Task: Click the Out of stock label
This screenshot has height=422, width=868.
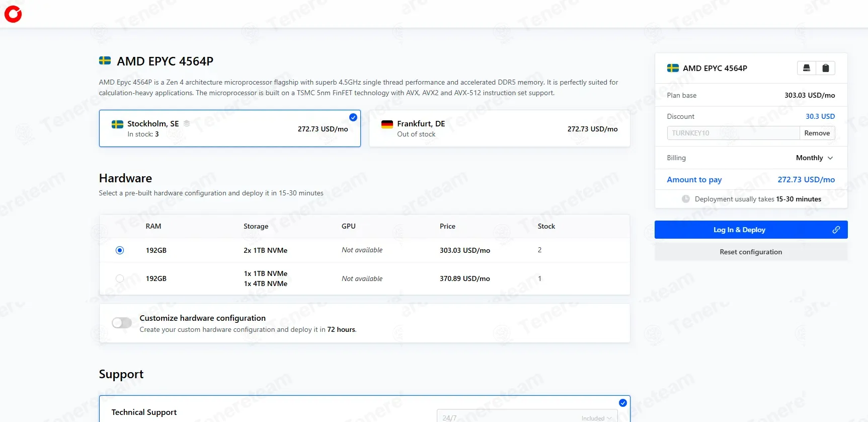Action: tap(416, 134)
